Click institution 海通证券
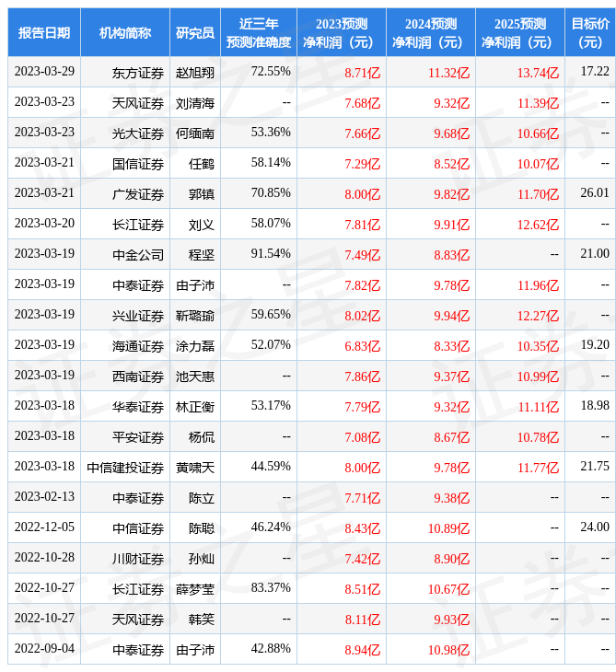The width and height of the screenshot is (616, 672). (x=137, y=346)
